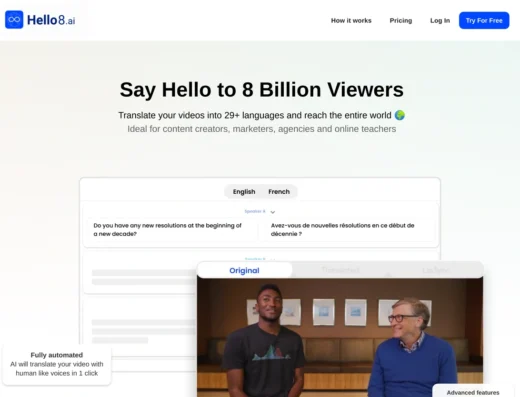520x397 pixels.
Task: Click the Try For Free button
Action: click(484, 20)
